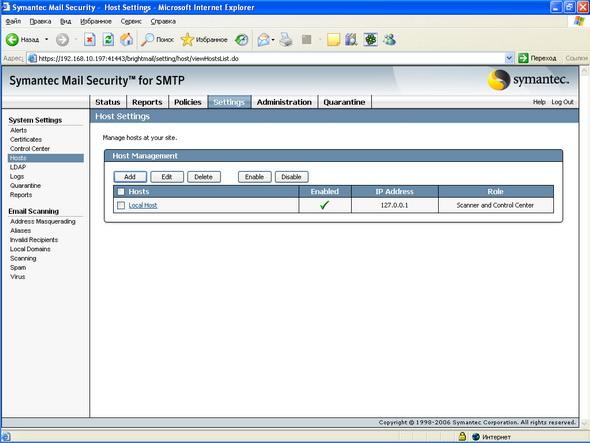590x443 pixels.
Task: Click the Mail envelope icon
Action: click(264, 40)
